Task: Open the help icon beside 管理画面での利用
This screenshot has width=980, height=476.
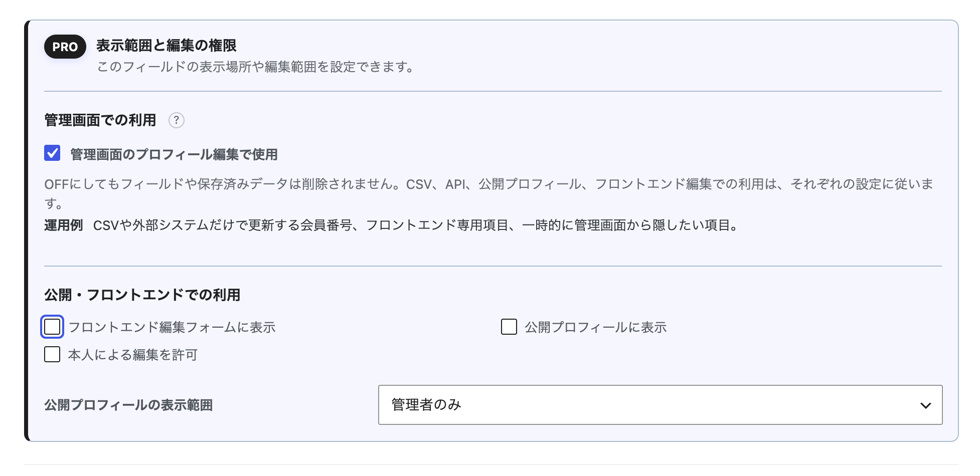Action: point(176,120)
